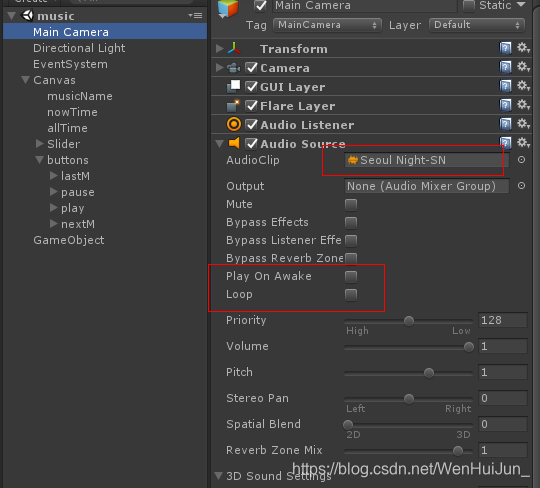Enable the Mute checkbox
This screenshot has height=488, width=540.
click(x=351, y=205)
